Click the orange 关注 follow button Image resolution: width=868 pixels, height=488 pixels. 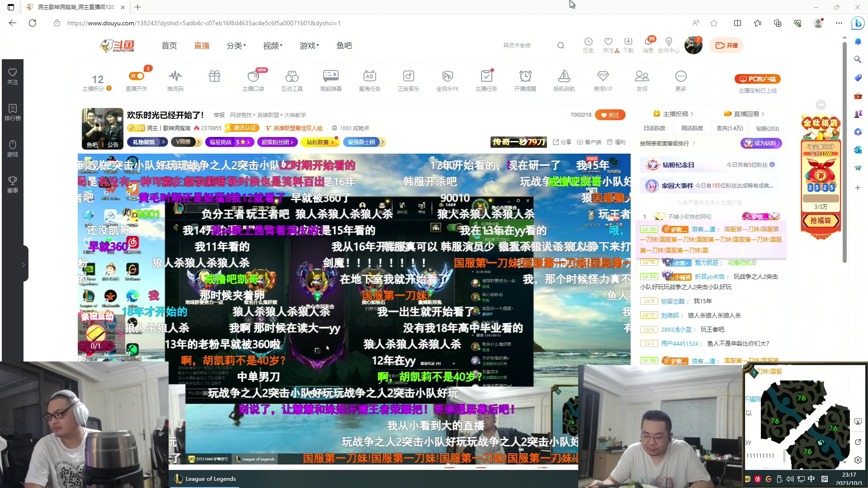[610, 115]
